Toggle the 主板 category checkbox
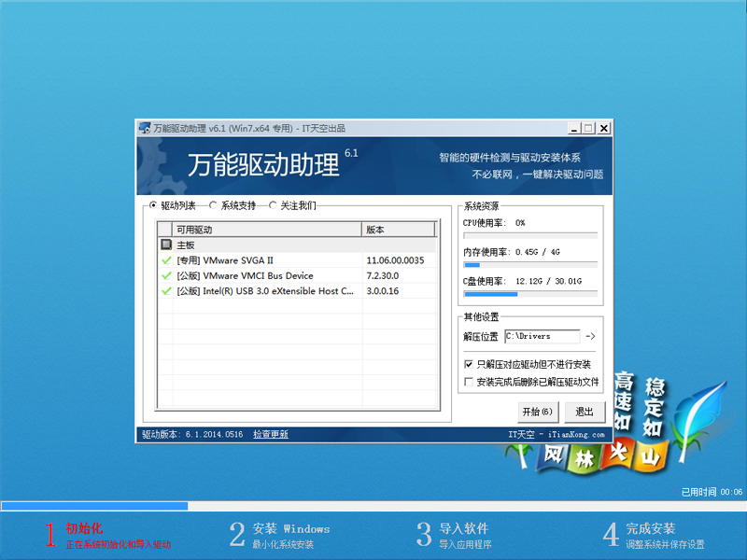This screenshot has height=560, width=747. (166, 245)
